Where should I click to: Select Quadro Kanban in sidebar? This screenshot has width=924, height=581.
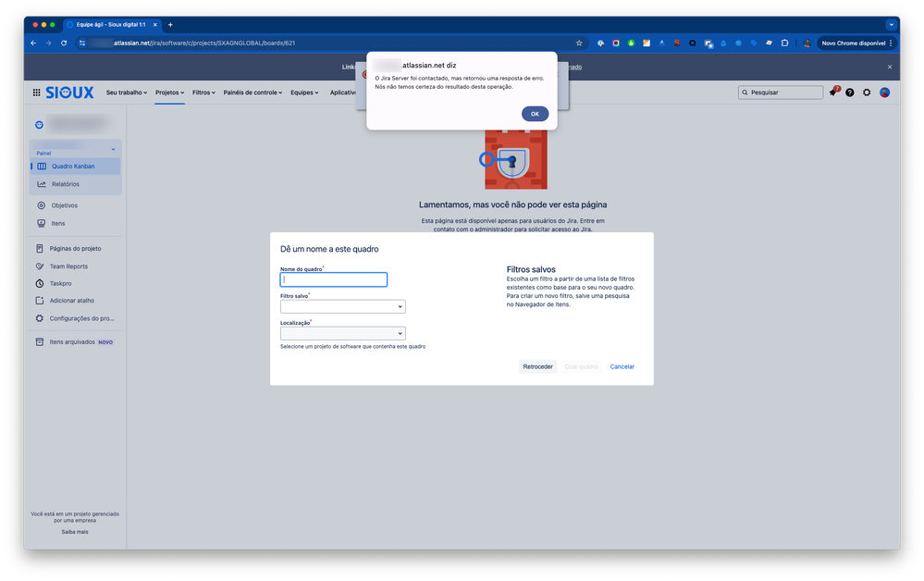pyautogui.click(x=76, y=167)
